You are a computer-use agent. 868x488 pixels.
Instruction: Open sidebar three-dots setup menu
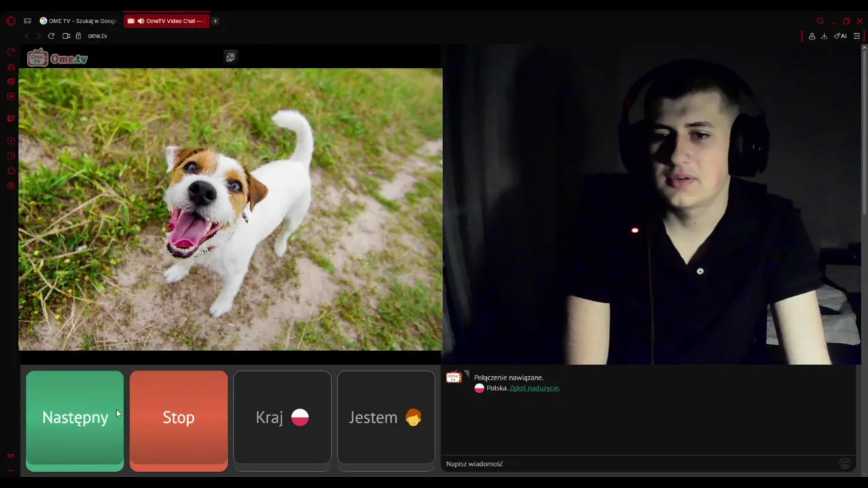click(x=11, y=470)
